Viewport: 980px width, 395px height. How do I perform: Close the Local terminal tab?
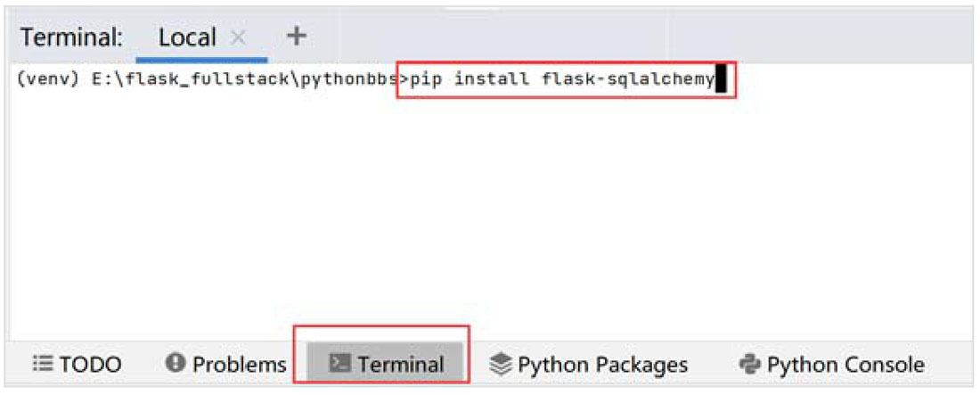coord(238,38)
